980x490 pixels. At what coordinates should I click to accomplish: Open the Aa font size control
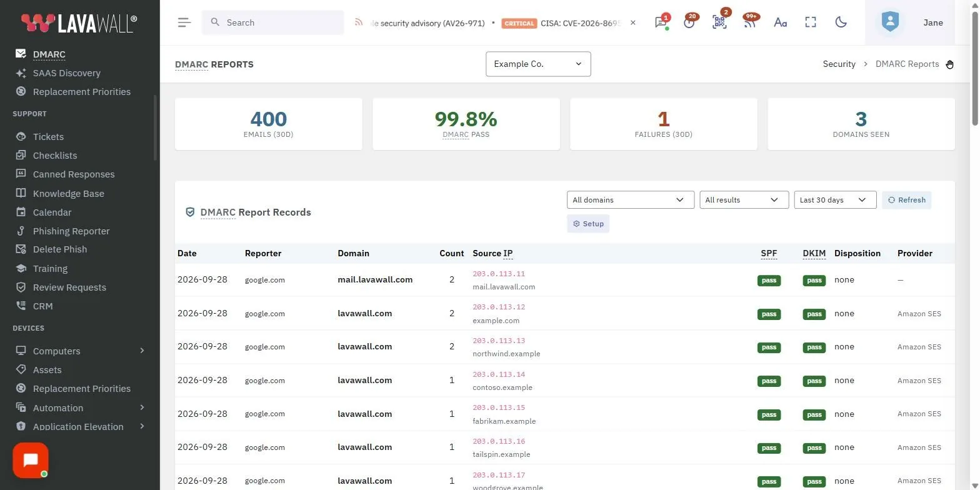(x=780, y=22)
